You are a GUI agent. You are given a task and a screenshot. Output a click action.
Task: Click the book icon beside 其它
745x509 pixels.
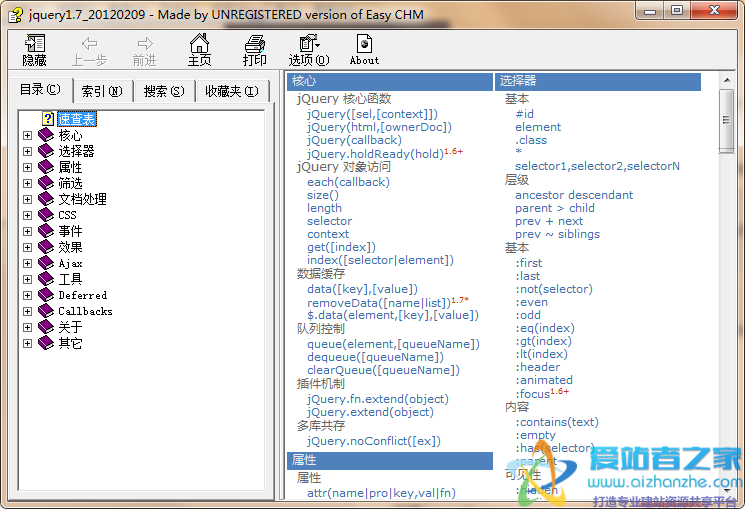pyautogui.click(x=46, y=343)
